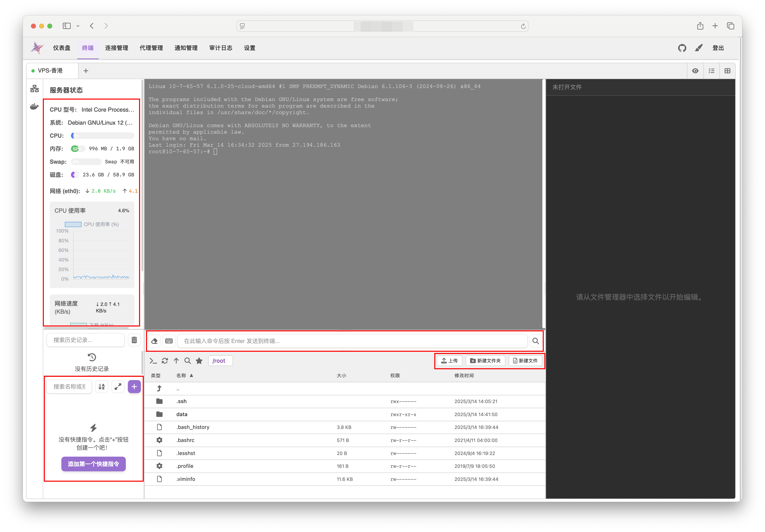Toggle the grid layout icon in tab bar
This screenshot has width=765, height=532.
pyautogui.click(x=727, y=71)
